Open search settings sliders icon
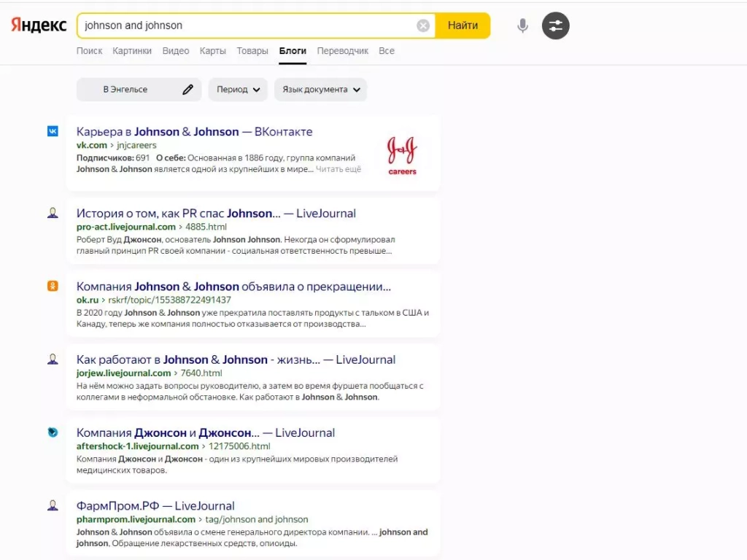This screenshot has width=747, height=560. click(555, 26)
